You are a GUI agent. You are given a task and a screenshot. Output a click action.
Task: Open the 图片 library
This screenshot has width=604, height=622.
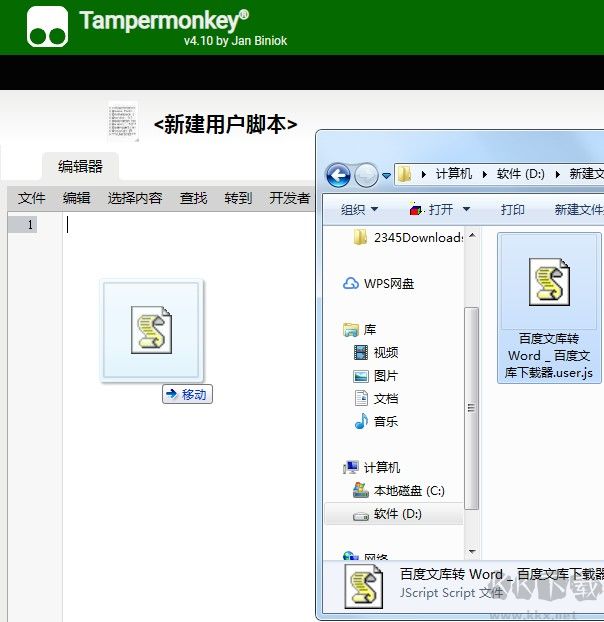point(376,376)
